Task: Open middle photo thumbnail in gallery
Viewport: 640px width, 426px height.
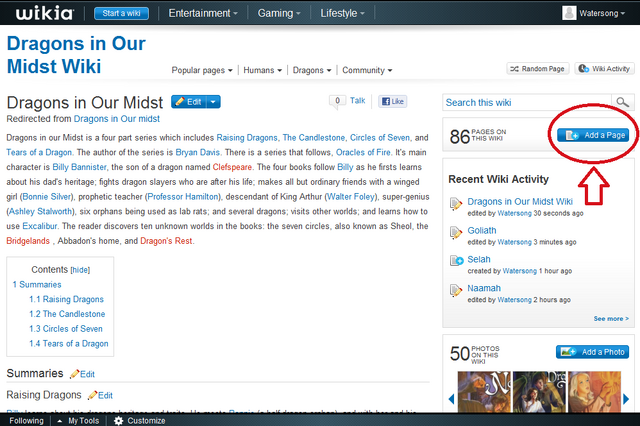Action: coord(539,392)
